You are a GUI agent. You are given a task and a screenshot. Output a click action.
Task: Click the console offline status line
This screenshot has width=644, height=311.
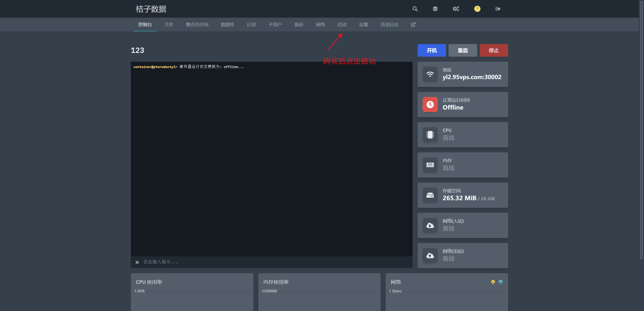[x=189, y=67]
